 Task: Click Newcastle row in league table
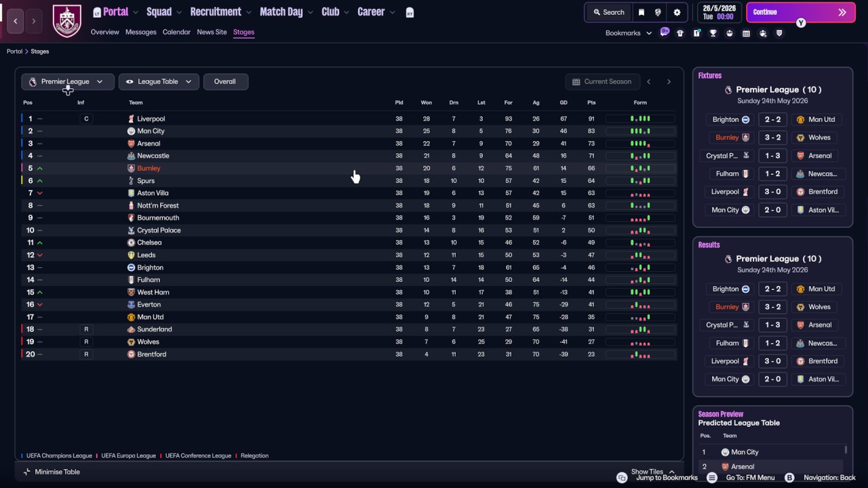click(349, 156)
